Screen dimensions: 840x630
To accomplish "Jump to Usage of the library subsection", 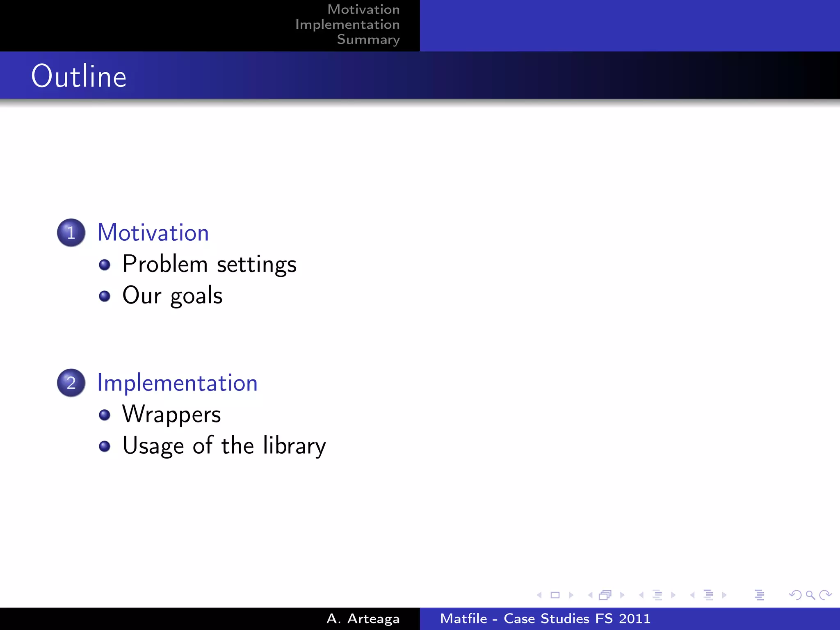I will pyautogui.click(x=224, y=445).
